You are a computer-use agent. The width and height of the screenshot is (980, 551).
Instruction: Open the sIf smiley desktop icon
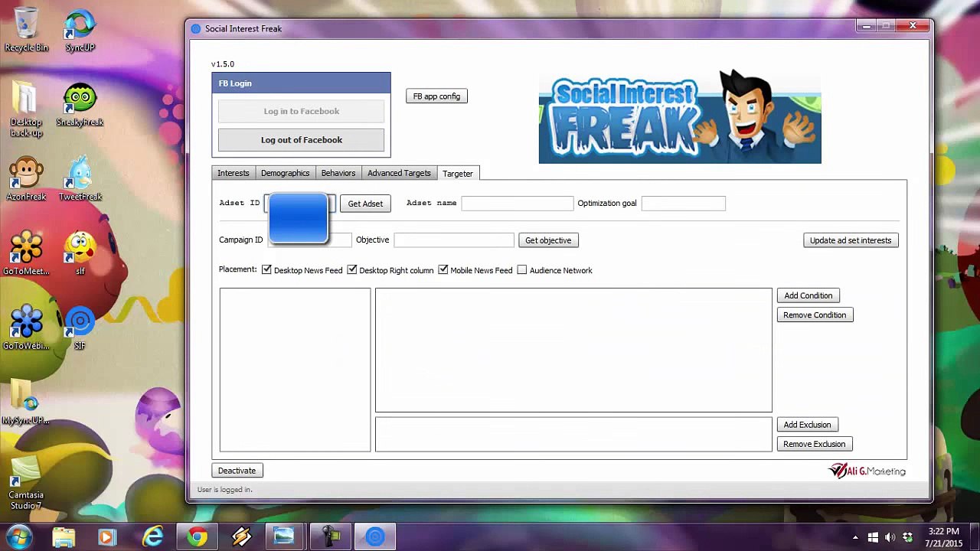80,254
